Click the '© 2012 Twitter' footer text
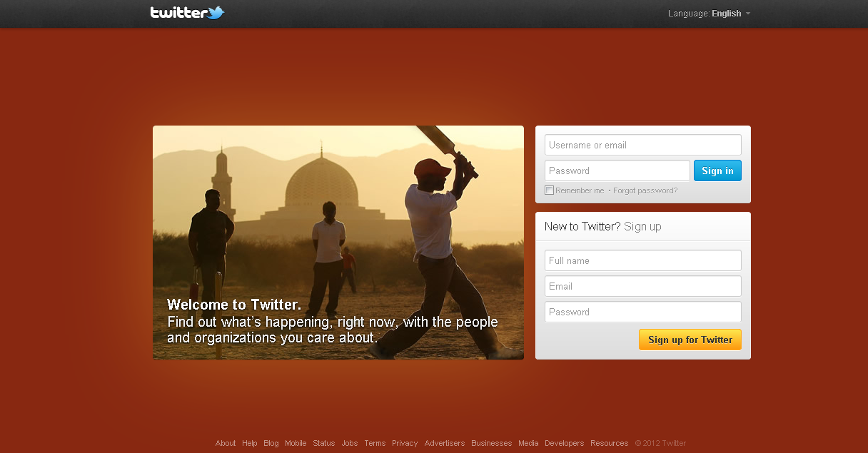Screen dimensions: 868x453 click(x=660, y=443)
